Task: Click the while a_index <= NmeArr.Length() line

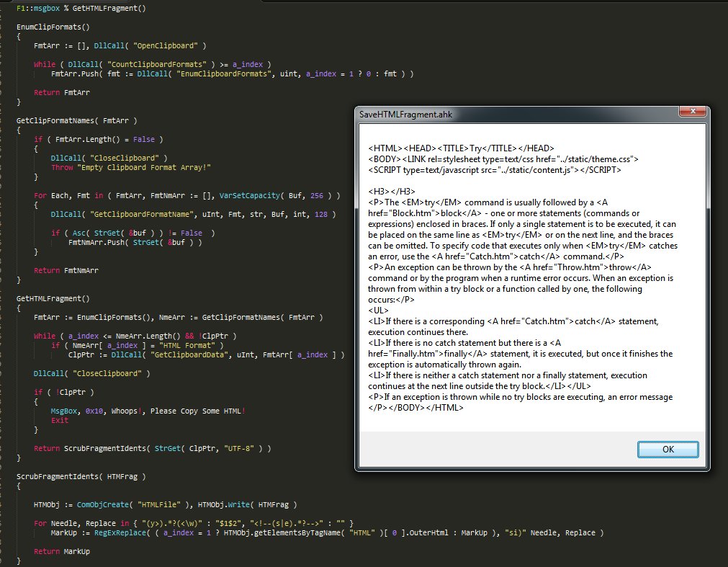Action: (x=135, y=336)
